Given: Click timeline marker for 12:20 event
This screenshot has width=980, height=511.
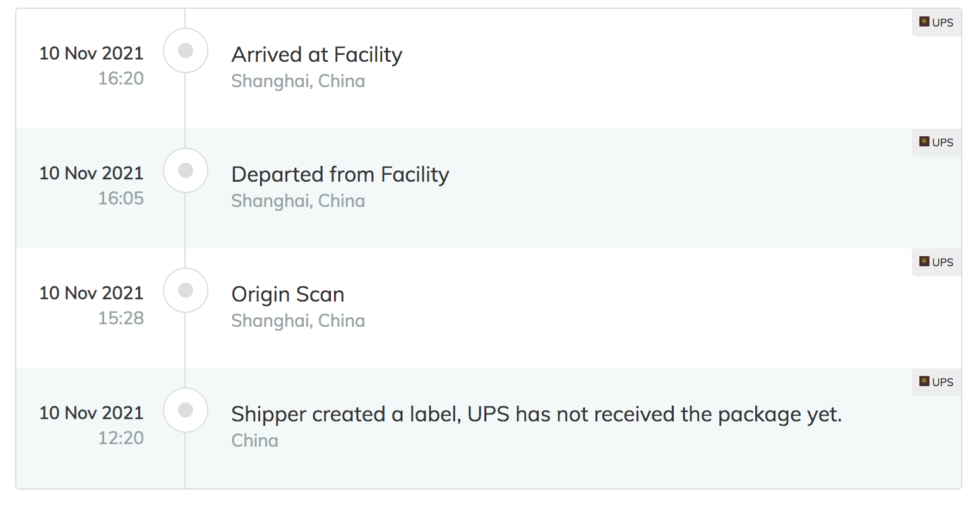Looking at the screenshot, I should coord(186,410).
